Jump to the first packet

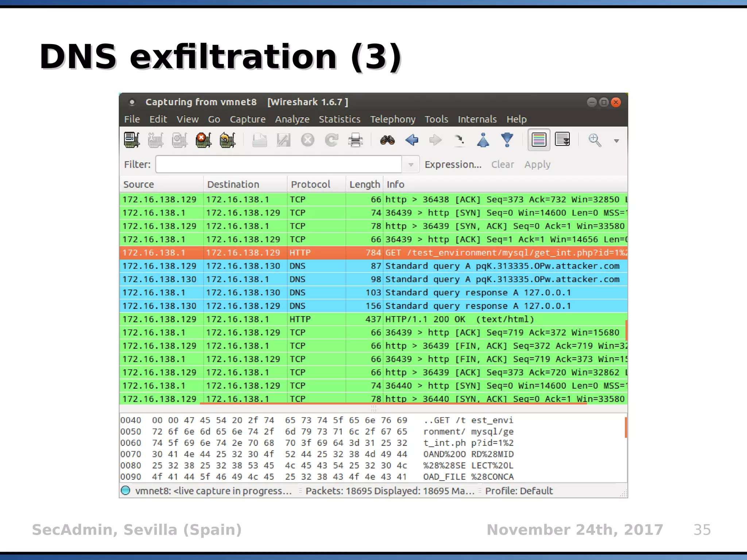pyautogui.click(x=483, y=140)
